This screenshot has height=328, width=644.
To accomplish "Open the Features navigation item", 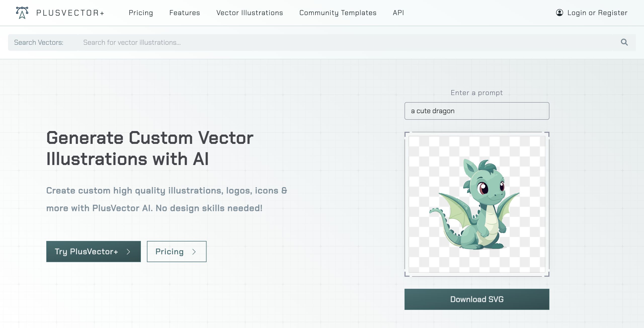I will coord(185,13).
